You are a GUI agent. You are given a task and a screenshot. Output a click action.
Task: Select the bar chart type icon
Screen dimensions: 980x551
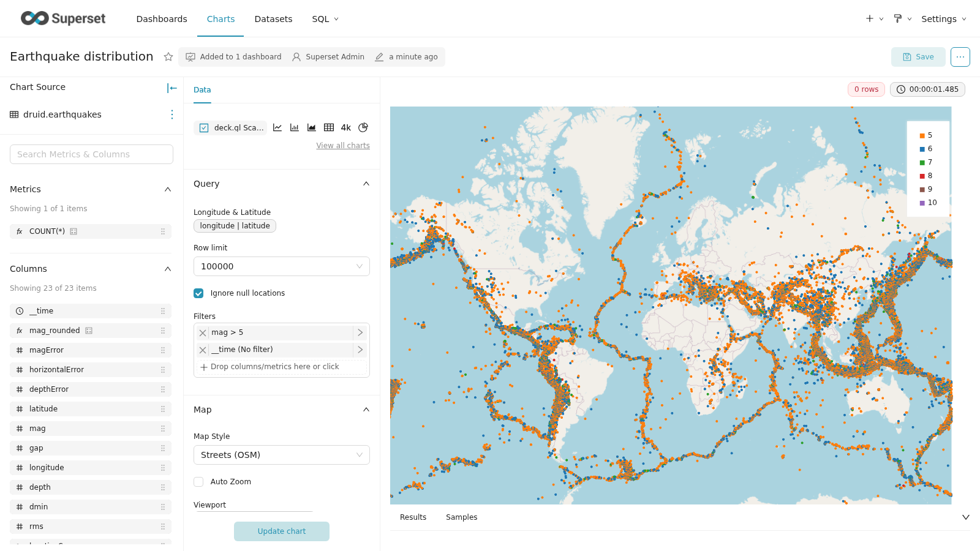(x=295, y=127)
